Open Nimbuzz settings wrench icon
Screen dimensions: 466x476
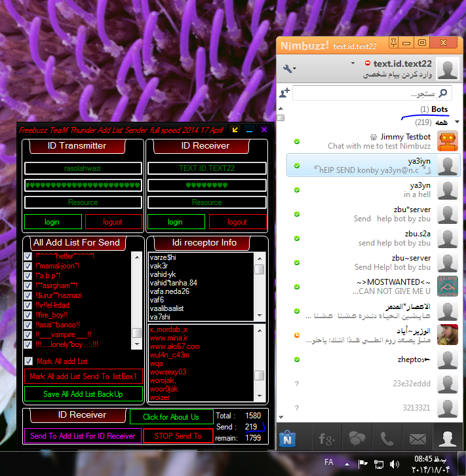[289, 69]
